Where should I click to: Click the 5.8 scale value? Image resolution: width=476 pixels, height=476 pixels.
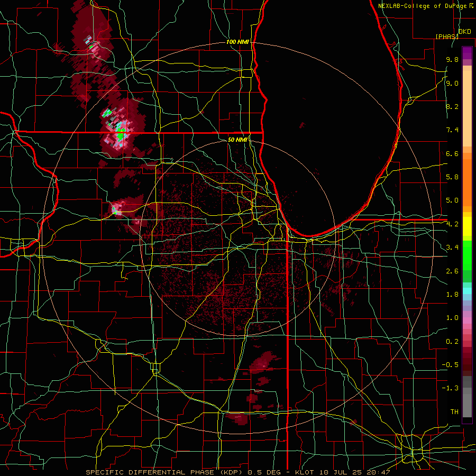pos(452,177)
